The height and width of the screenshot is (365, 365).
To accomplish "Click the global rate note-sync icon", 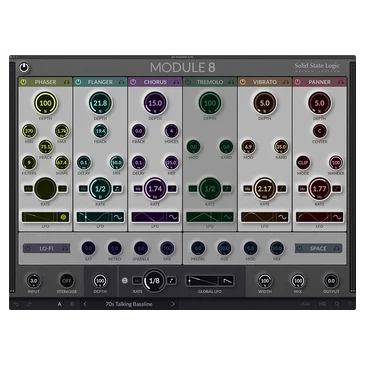I will (x=171, y=281).
